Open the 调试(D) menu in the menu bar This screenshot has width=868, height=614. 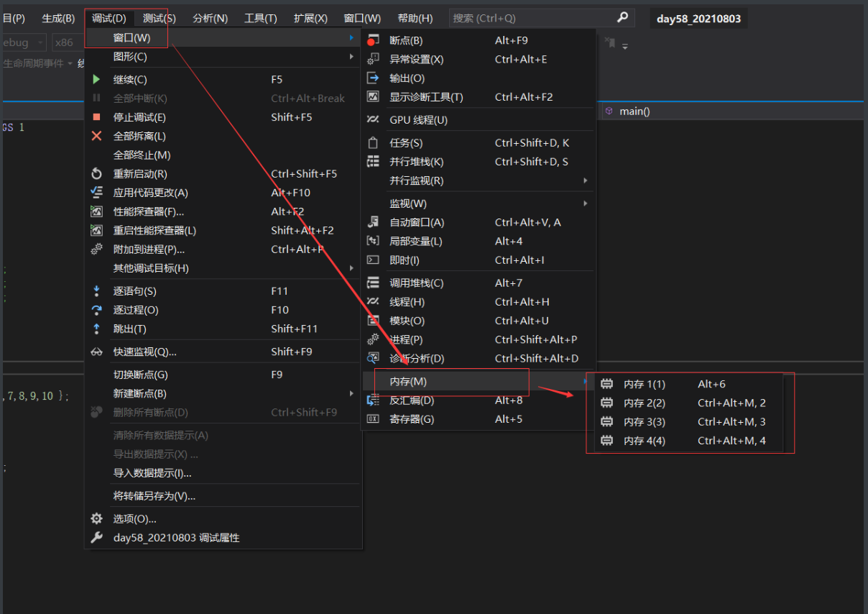109,18
